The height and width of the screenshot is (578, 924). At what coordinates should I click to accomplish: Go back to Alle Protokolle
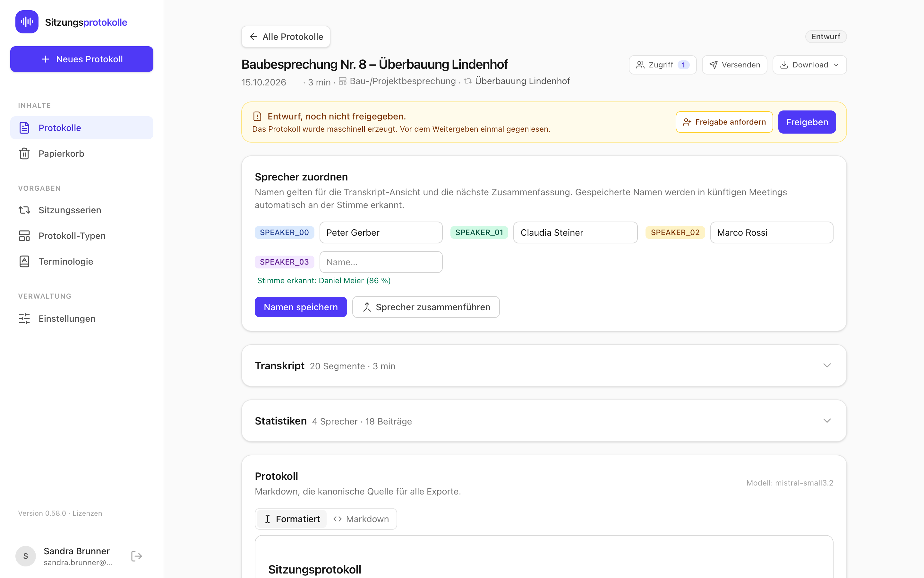pyautogui.click(x=286, y=37)
